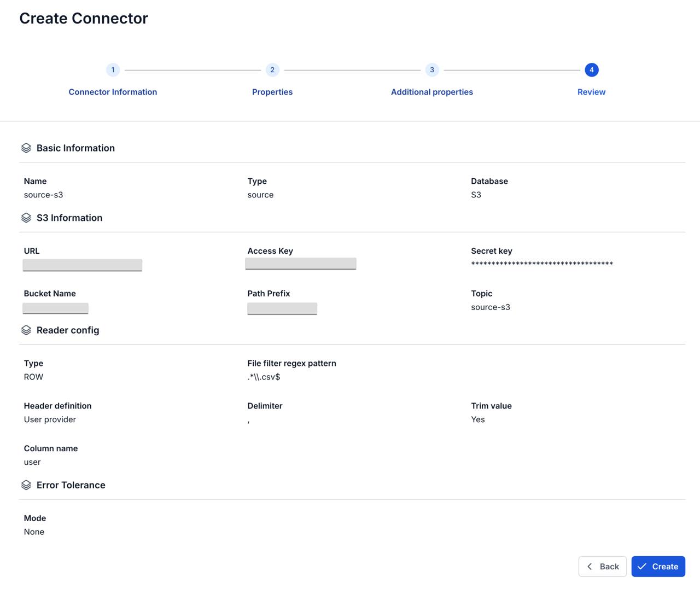
Task: Click the redacted Bucket Name value
Action: point(55,308)
